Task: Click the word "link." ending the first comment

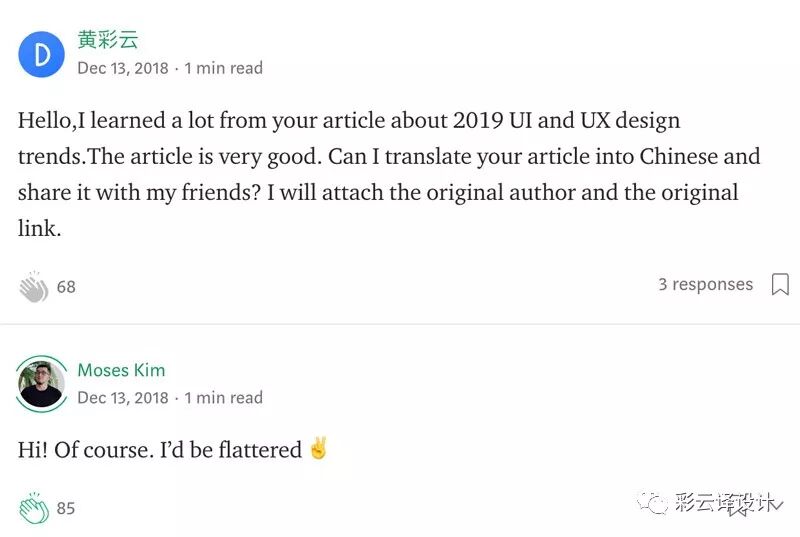Action: tap(39, 229)
